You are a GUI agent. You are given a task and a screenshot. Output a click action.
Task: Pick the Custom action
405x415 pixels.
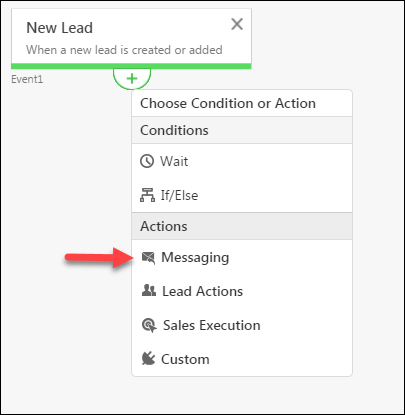pyautogui.click(x=242, y=359)
